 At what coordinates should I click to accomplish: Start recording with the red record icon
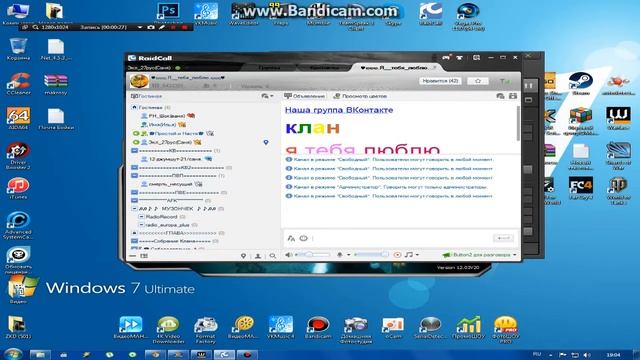click(397, 255)
